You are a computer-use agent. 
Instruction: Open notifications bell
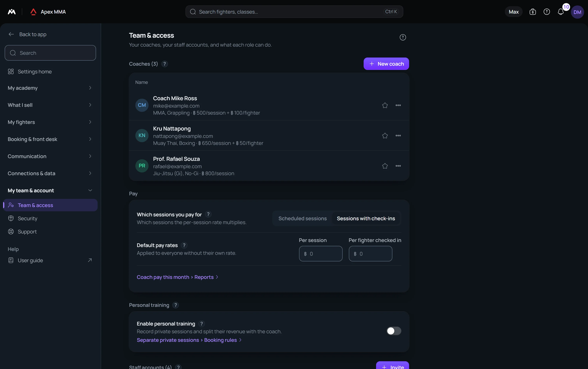pos(560,12)
